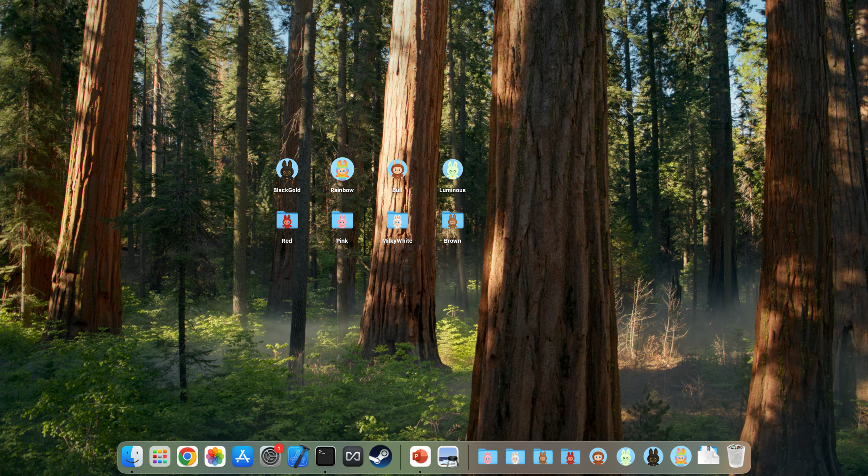Image resolution: width=868 pixels, height=476 pixels.
Task: Open the Trash in the Dock
Action: click(735, 457)
